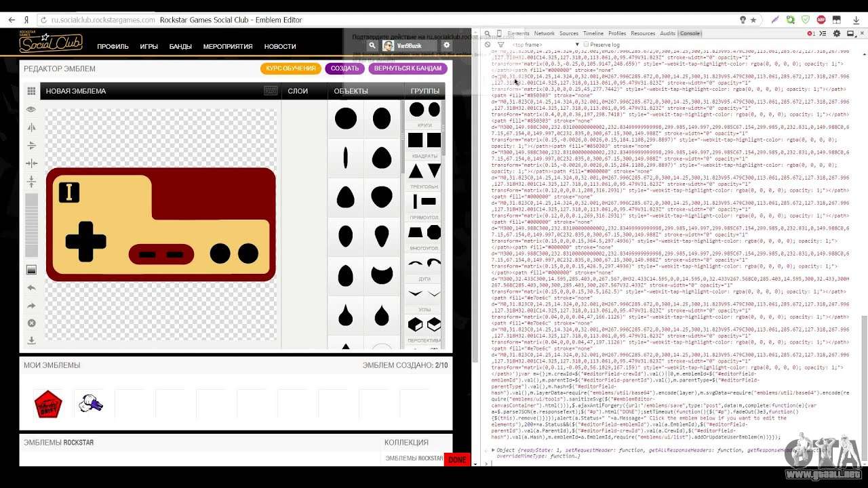The height and width of the screenshot is (488, 868).
Task: Open keyboard shortcuts icon in emblem header
Action: tap(271, 91)
